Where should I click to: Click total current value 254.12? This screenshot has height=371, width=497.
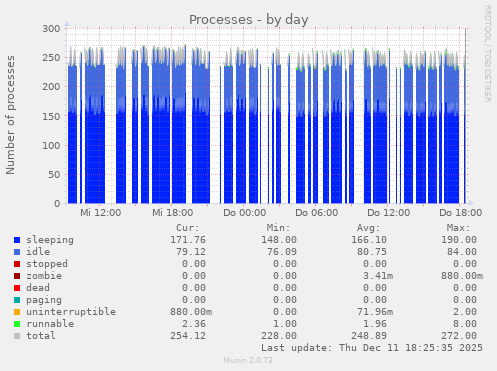coord(188,336)
